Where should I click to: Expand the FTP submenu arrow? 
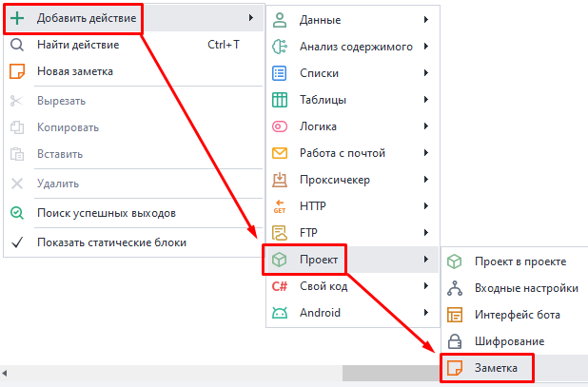426,233
